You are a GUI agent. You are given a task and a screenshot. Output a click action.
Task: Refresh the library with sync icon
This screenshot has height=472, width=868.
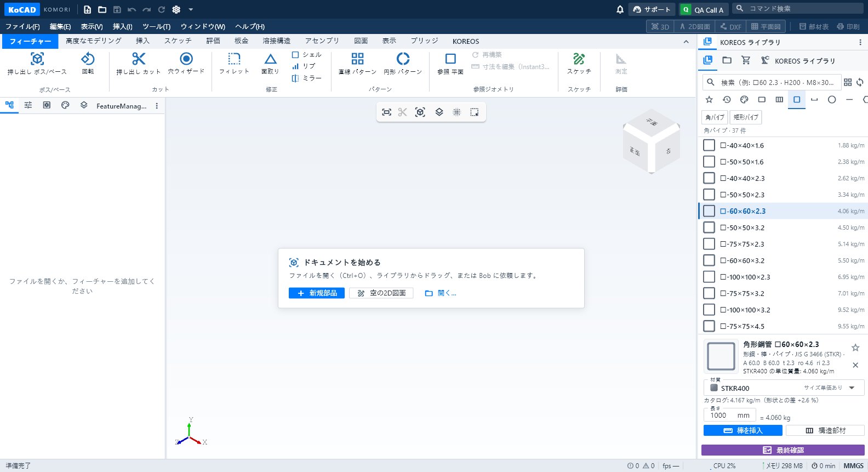coord(860,82)
